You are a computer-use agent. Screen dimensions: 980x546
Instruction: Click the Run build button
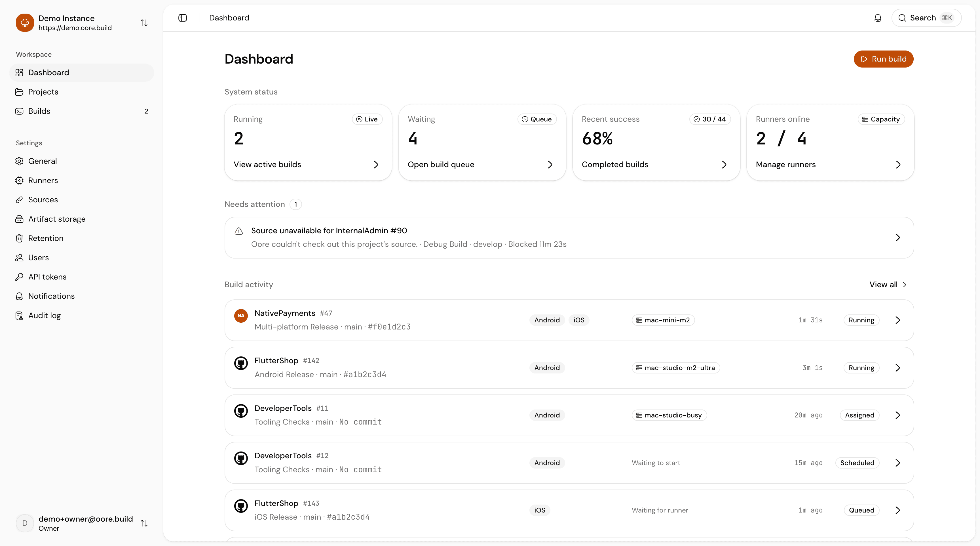pyautogui.click(x=883, y=59)
